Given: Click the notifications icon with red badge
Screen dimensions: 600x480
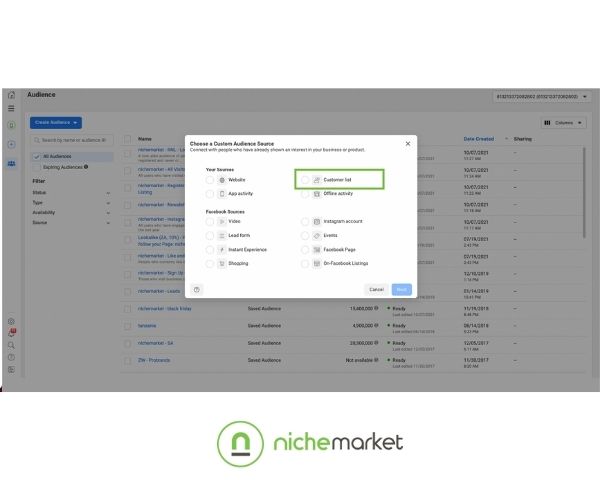Looking at the screenshot, I should coord(11,333).
